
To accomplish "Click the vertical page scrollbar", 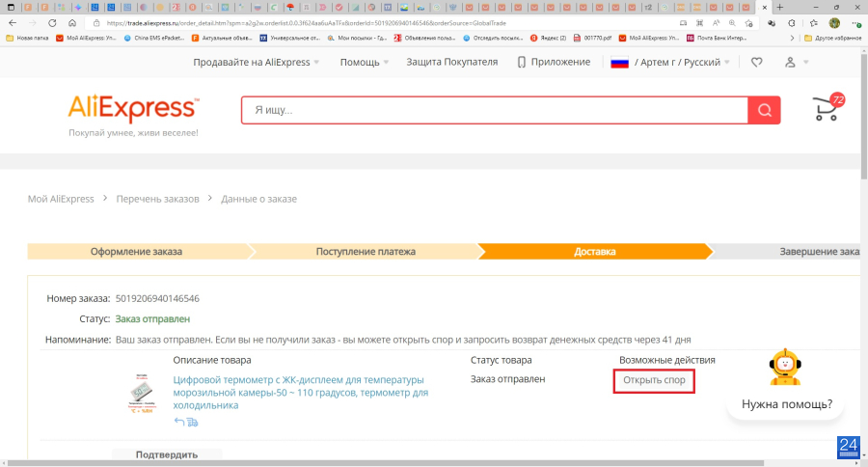I will (x=864, y=117).
